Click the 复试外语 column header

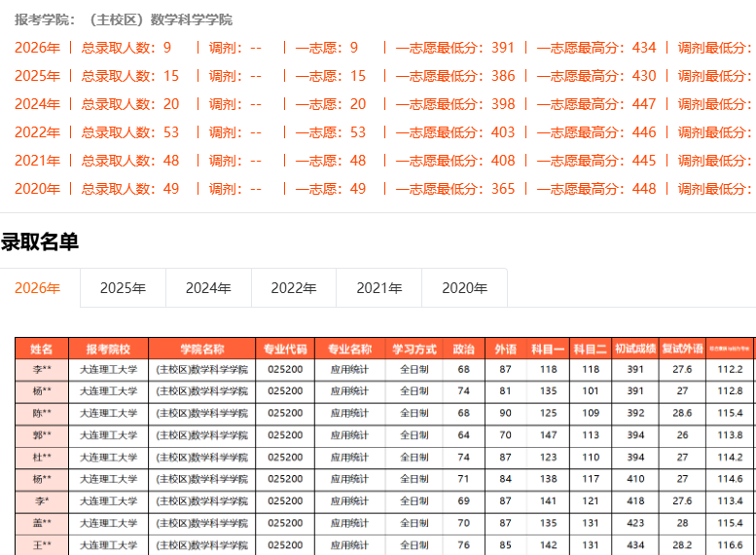pos(682,349)
